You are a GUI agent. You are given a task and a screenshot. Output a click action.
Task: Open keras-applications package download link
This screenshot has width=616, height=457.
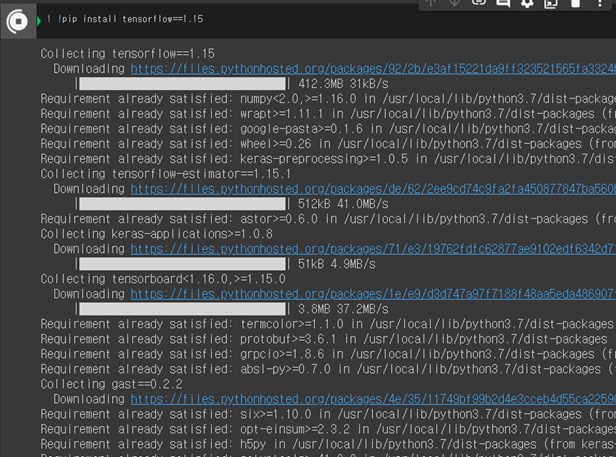pyautogui.click(x=373, y=249)
